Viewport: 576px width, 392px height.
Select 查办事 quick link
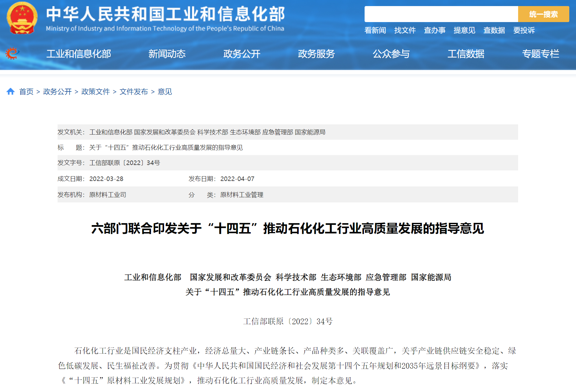(x=435, y=30)
